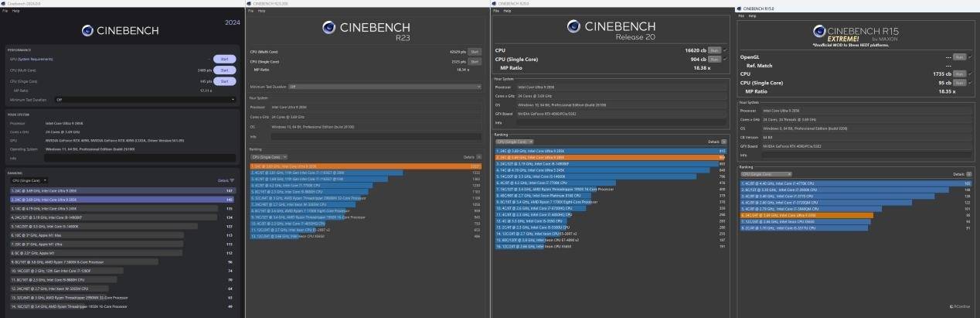Toggle the checkbox beside R15 OpenGL Run button
This screenshot has width=980, height=318.
point(969,57)
